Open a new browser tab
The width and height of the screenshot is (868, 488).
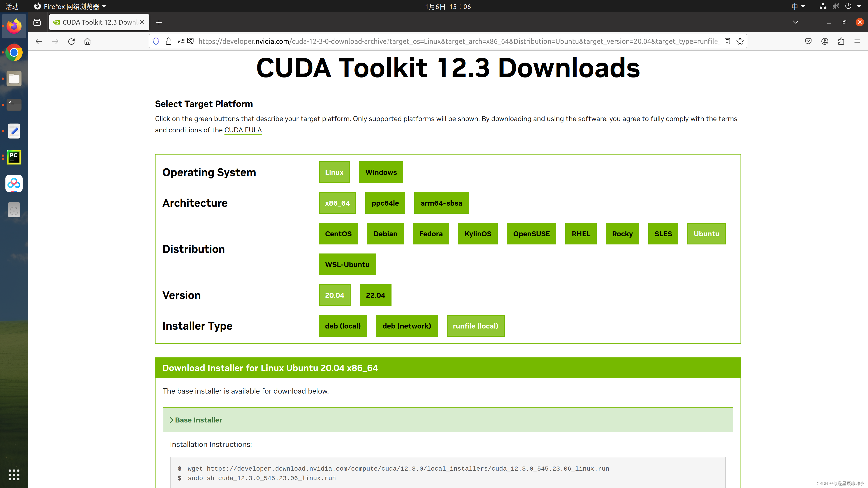tap(159, 22)
